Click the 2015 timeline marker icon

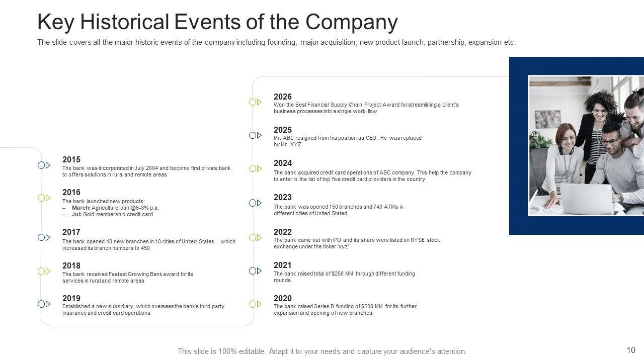point(44,165)
